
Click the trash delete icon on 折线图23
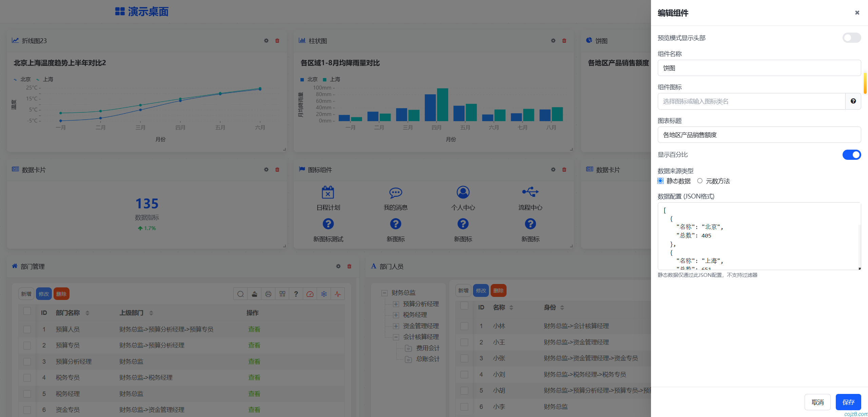(277, 40)
